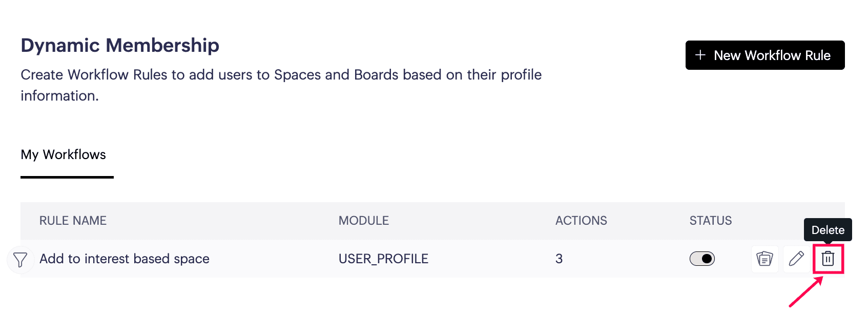Click the underline beneath My Workflows tab
This screenshot has height=312, width=868.
tap(67, 177)
